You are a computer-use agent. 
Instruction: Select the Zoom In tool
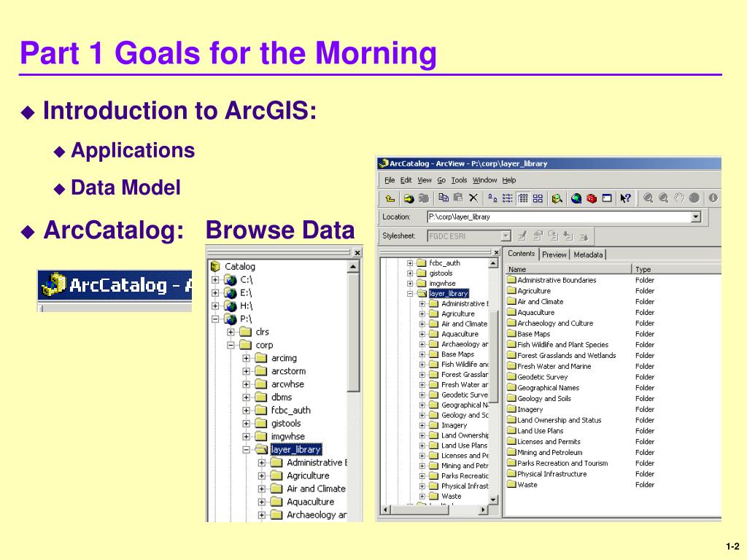648,198
